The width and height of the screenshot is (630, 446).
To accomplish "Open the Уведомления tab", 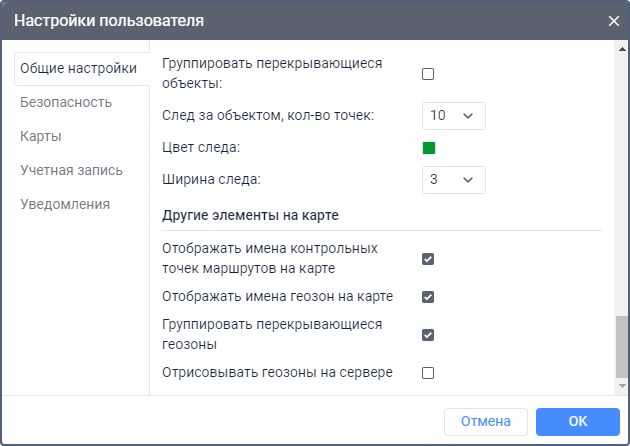I will pos(65,204).
